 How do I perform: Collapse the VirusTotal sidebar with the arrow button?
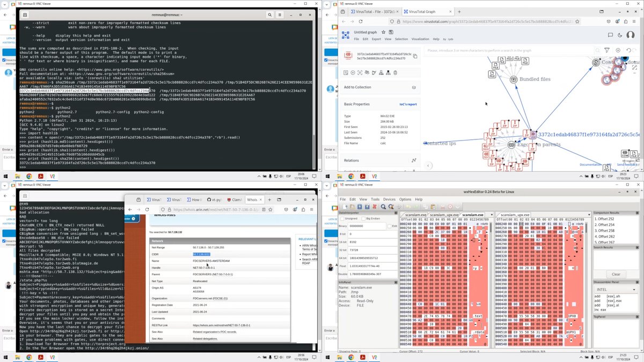pos(428,166)
